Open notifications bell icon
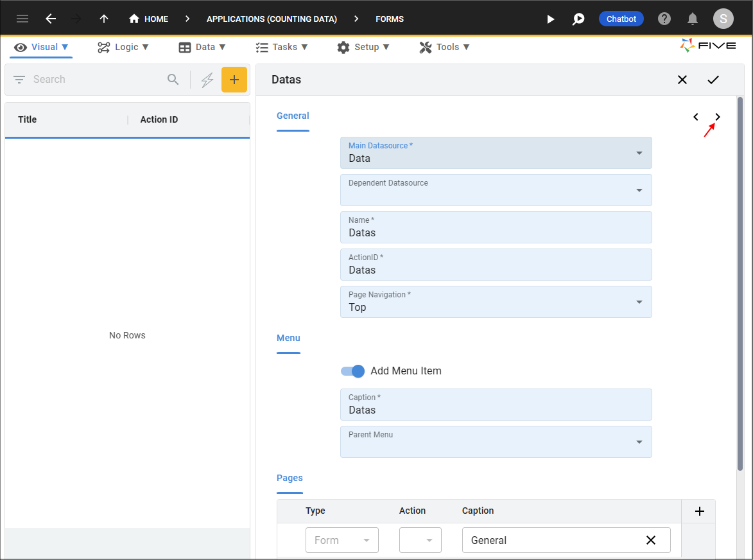 tap(693, 19)
